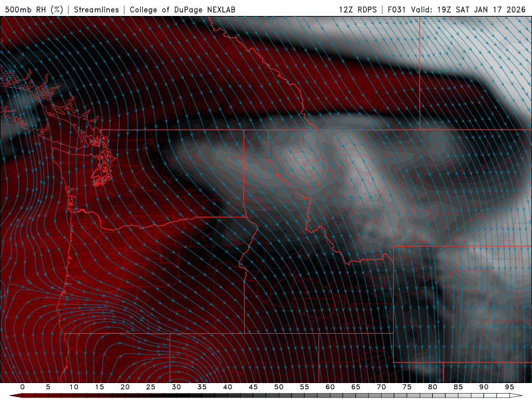Click "Valid: 19Z SAT JAN 17 2026" text
532x399 pixels.
(x=468, y=9)
